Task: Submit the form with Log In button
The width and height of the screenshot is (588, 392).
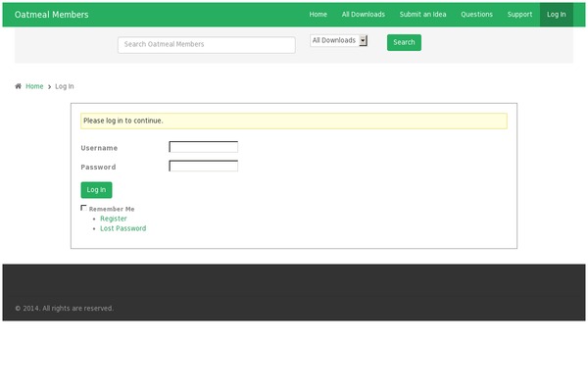Action: pos(96,190)
